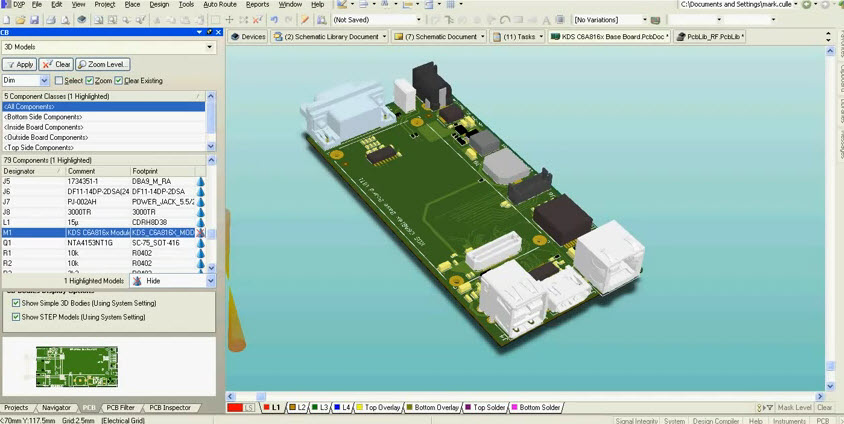
Task: Click the grid toolbar icon
Action: pos(451,4)
